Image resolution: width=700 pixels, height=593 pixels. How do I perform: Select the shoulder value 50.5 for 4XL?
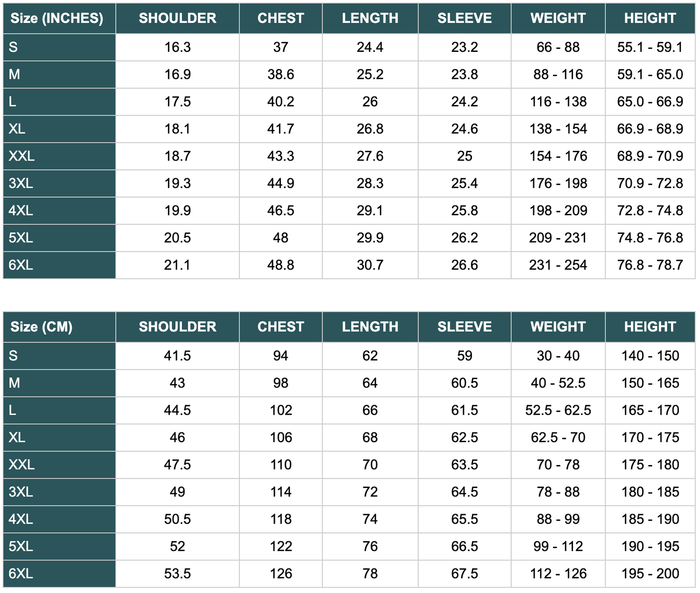coord(177,519)
